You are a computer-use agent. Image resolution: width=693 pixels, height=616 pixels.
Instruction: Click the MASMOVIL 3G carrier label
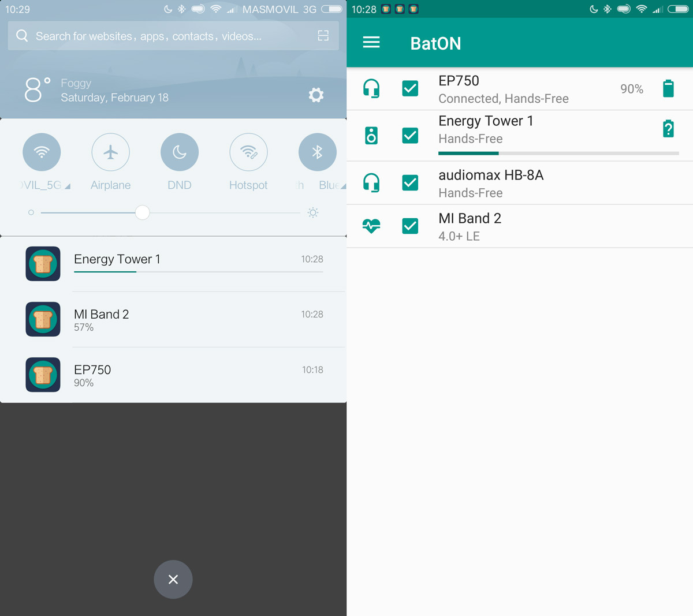[280, 9]
